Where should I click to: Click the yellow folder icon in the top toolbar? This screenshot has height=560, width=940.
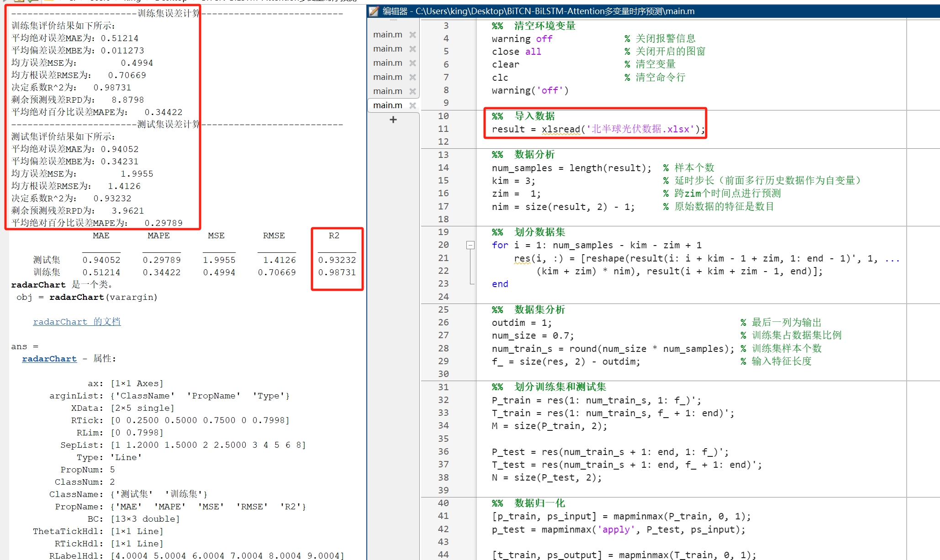pyautogui.click(x=48, y=2)
